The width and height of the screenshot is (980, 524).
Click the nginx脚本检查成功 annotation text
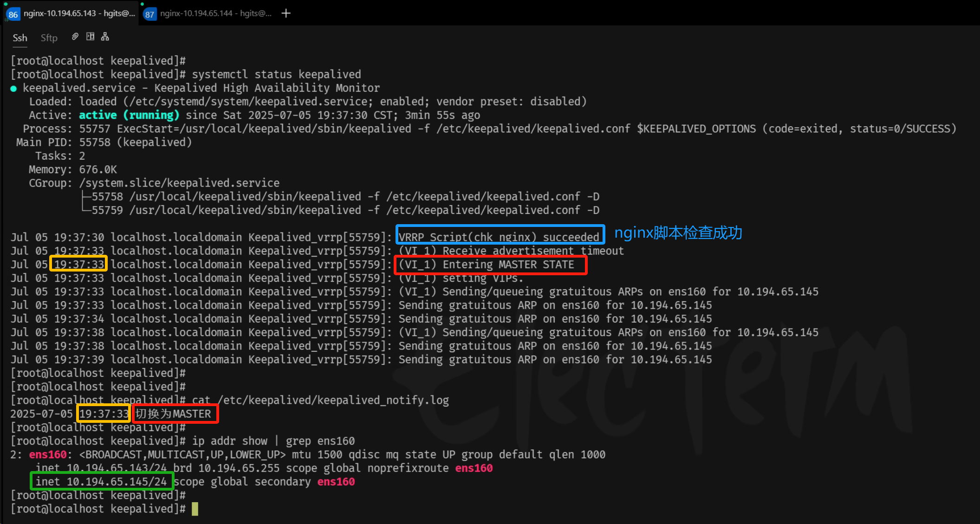(x=677, y=233)
